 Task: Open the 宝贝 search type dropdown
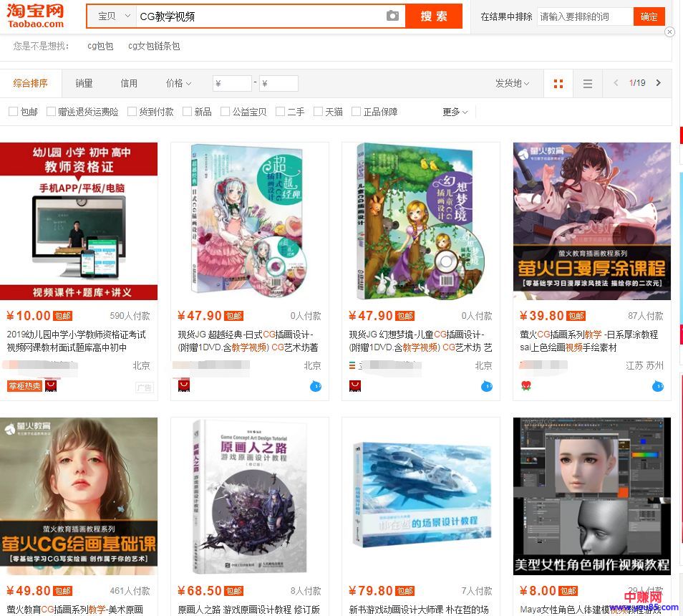(x=112, y=16)
